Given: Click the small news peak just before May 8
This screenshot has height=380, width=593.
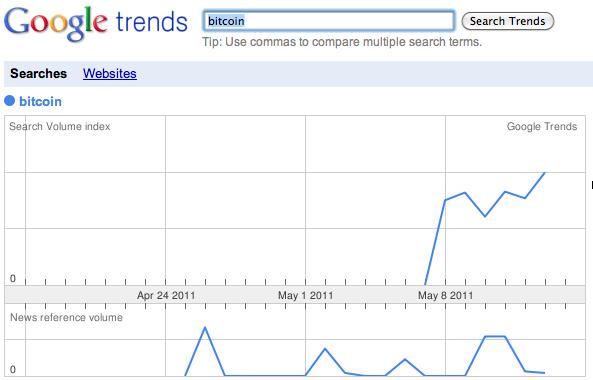Looking at the screenshot, I should click(x=405, y=359).
